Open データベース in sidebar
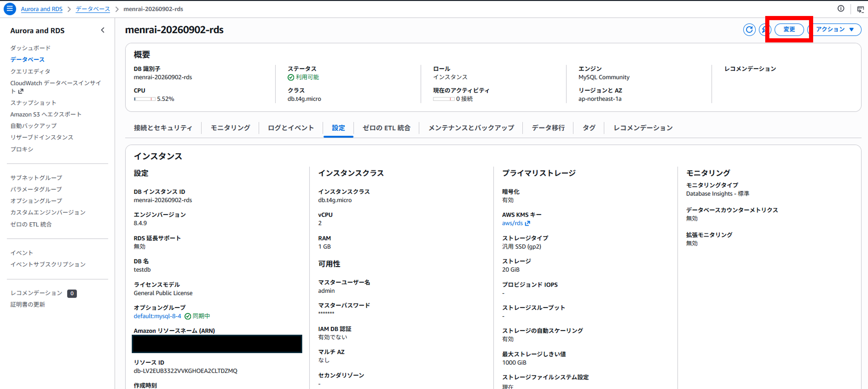Viewport: 868px width, 389px height. coord(27,59)
